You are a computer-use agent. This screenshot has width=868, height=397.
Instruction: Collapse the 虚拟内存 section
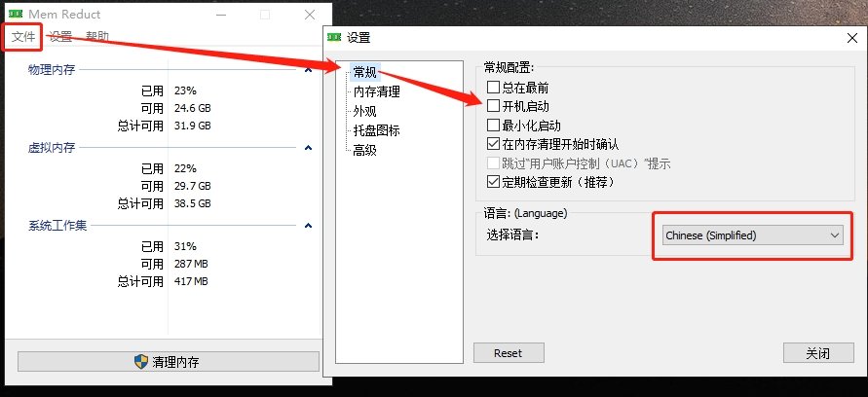309,148
